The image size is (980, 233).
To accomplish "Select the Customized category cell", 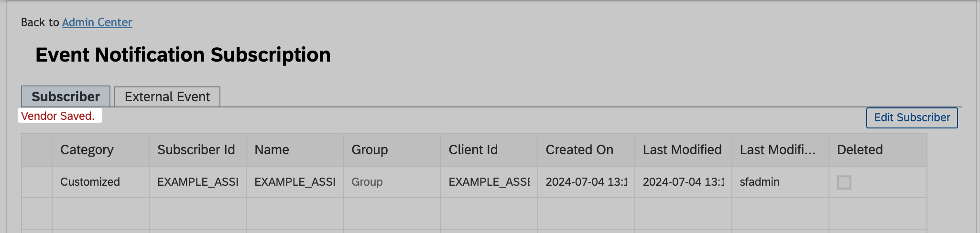I will (x=100, y=182).
